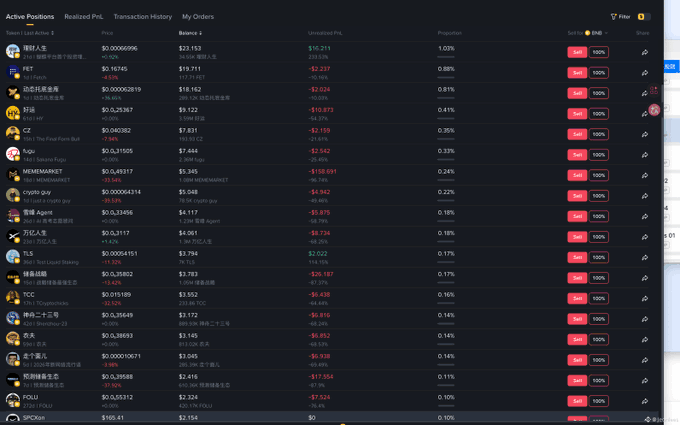Image resolution: width=680 pixels, height=425 pixels.
Task: Click the fugu token logo
Action: click(x=13, y=154)
